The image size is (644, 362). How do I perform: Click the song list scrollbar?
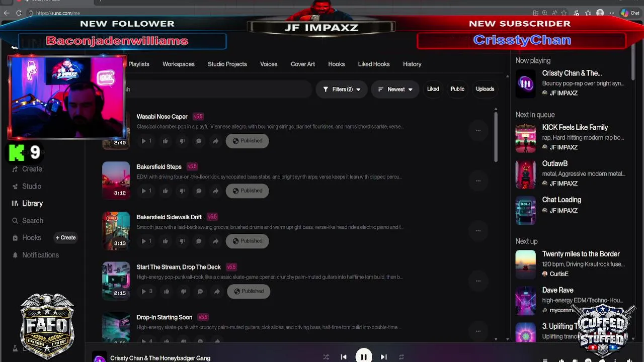click(x=496, y=137)
